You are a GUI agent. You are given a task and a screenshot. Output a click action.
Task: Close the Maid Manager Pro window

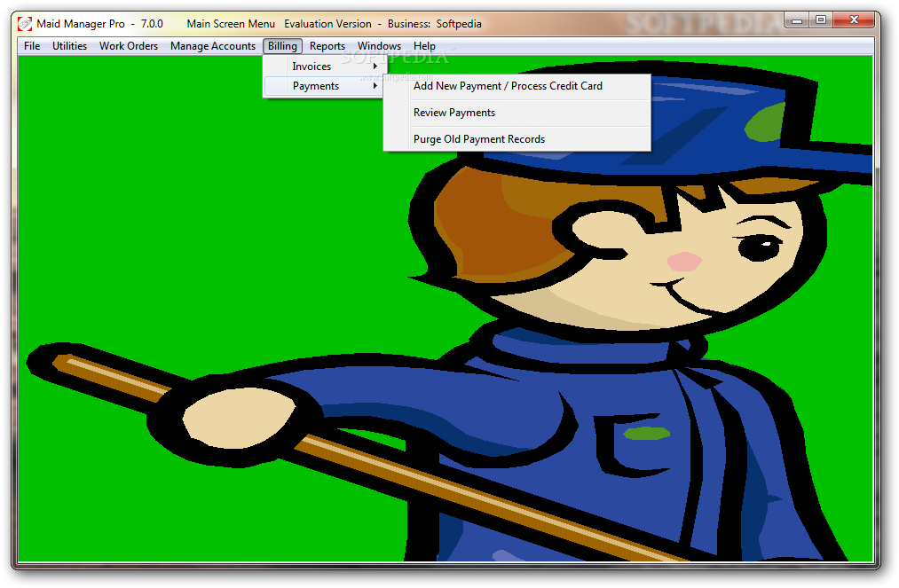(x=854, y=20)
